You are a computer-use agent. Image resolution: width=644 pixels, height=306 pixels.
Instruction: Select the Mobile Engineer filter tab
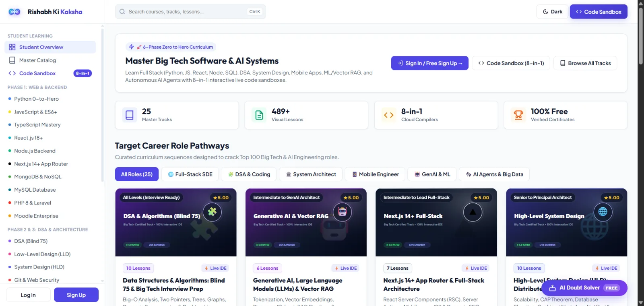click(x=375, y=174)
